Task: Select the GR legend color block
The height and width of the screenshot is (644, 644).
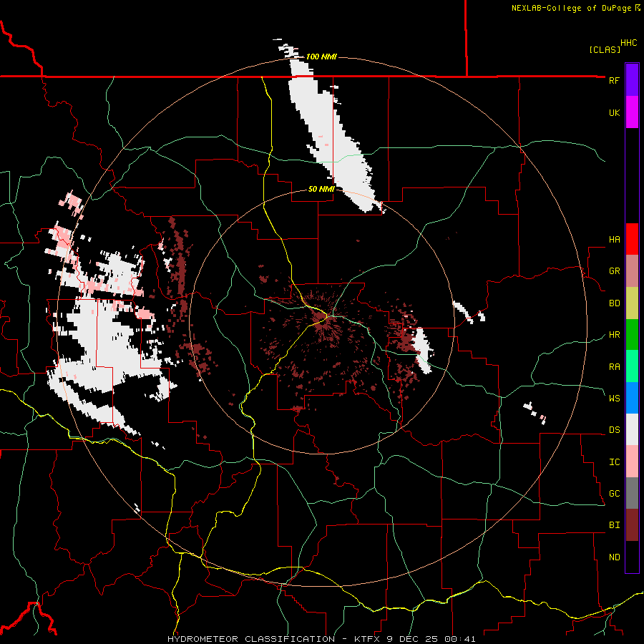Action: click(632, 271)
